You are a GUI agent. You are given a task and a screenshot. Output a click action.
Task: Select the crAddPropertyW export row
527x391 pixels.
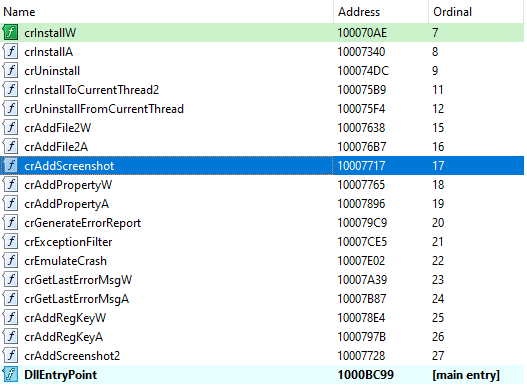coord(262,185)
